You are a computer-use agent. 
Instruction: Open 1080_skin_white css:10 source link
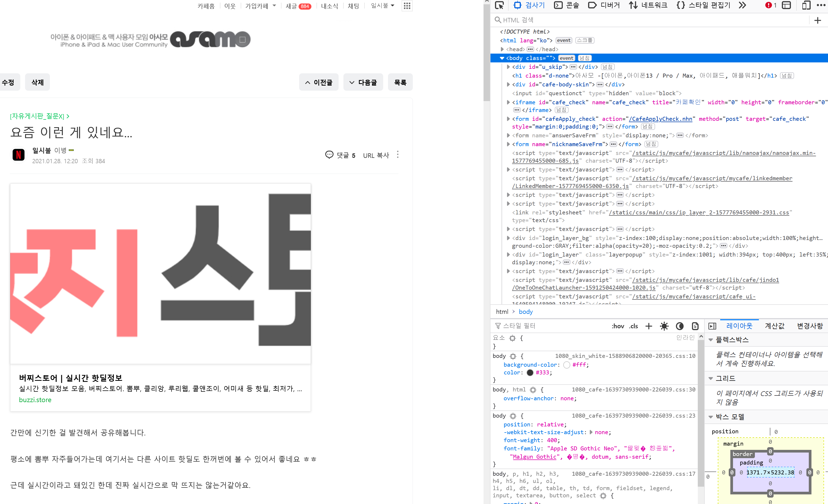pos(625,356)
